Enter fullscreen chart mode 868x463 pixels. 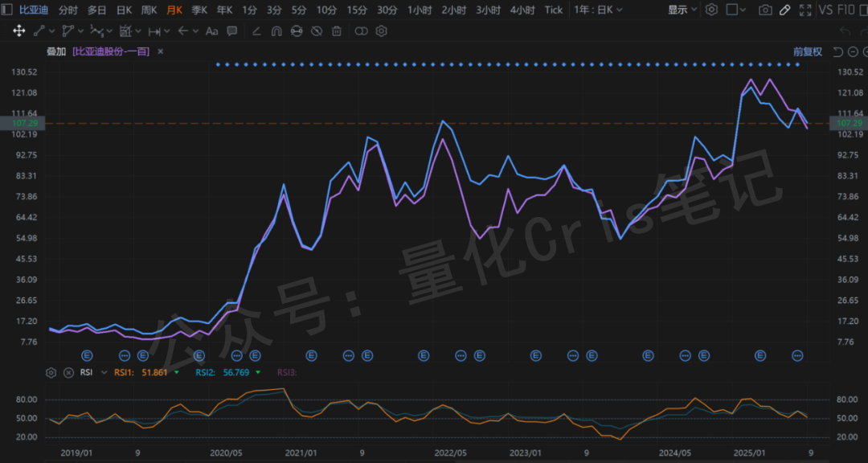[805, 10]
